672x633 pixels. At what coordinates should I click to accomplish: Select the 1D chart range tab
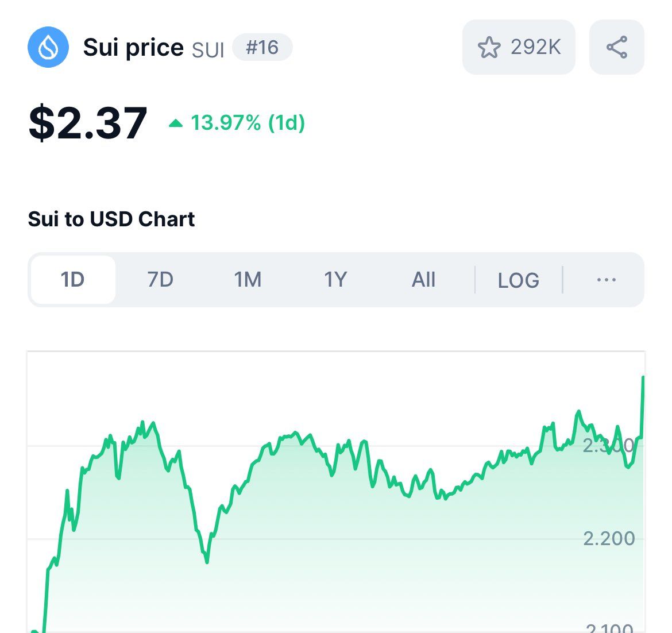tap(73, 280)
